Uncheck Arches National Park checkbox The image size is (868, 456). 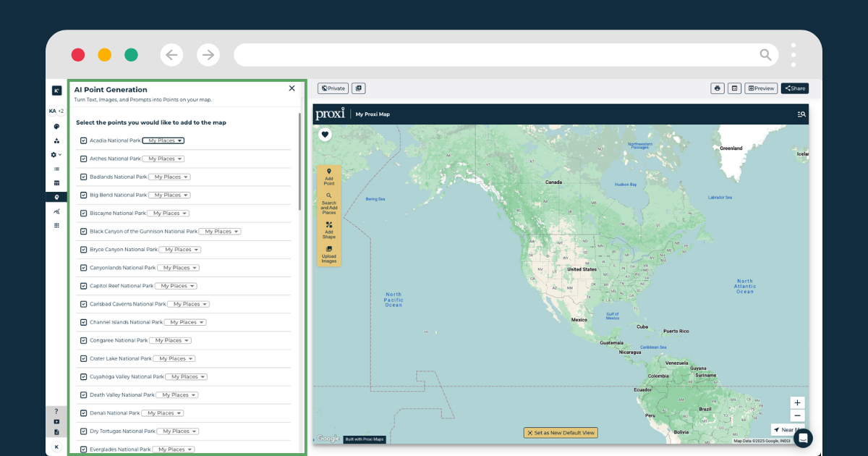tap(84, 159)
